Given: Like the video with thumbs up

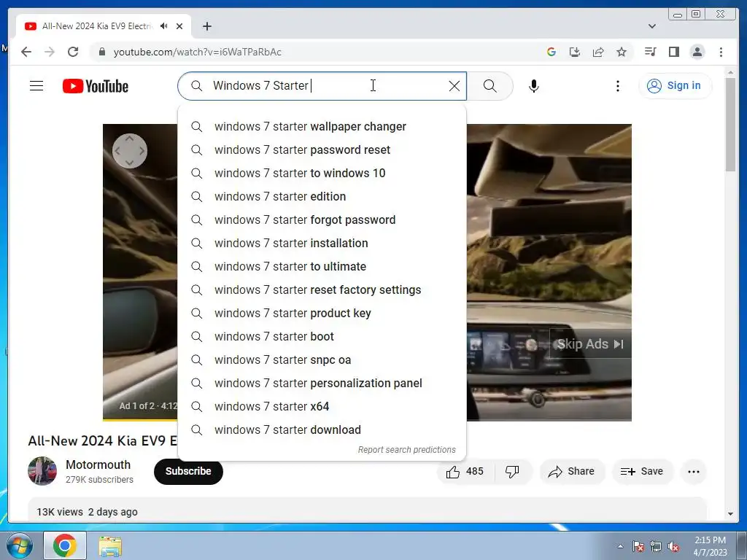Looking at the screenshot, I should 465,472.
